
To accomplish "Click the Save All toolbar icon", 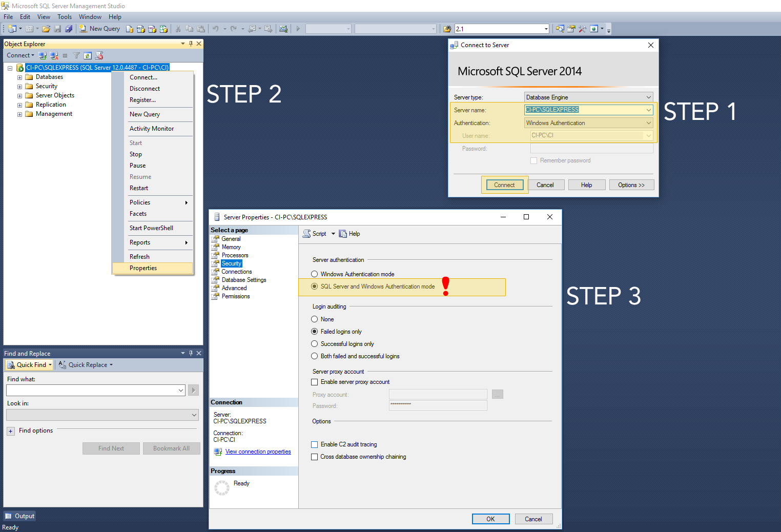I will point(69,29).
